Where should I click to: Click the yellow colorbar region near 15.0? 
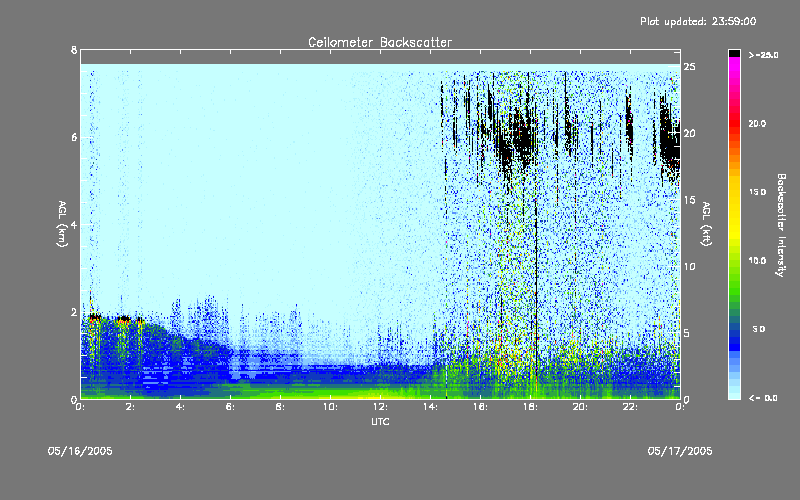[x=734, y=192]
